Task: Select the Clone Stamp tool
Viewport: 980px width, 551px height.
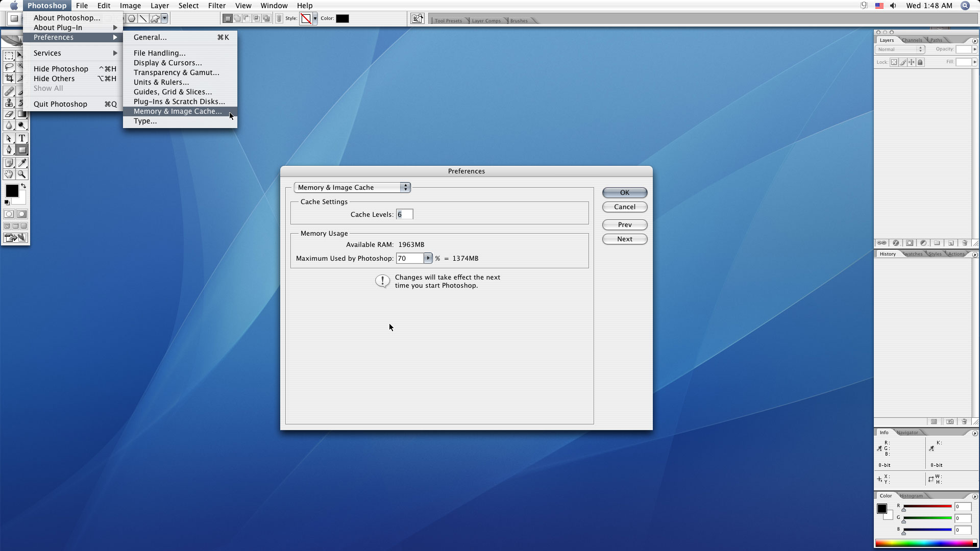Action: (9, 103)
